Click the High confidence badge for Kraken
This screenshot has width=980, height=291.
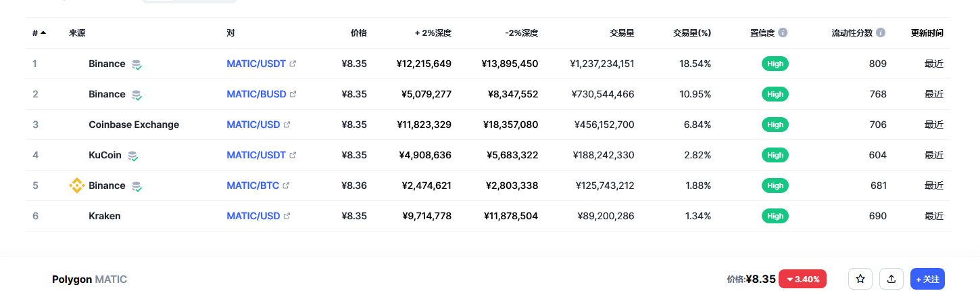(x=775, y=216)
